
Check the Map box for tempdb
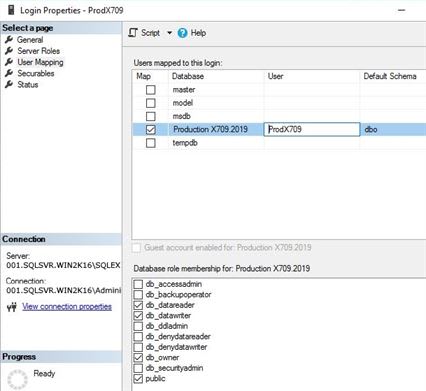pyautogui.click(x=151, y=143)
